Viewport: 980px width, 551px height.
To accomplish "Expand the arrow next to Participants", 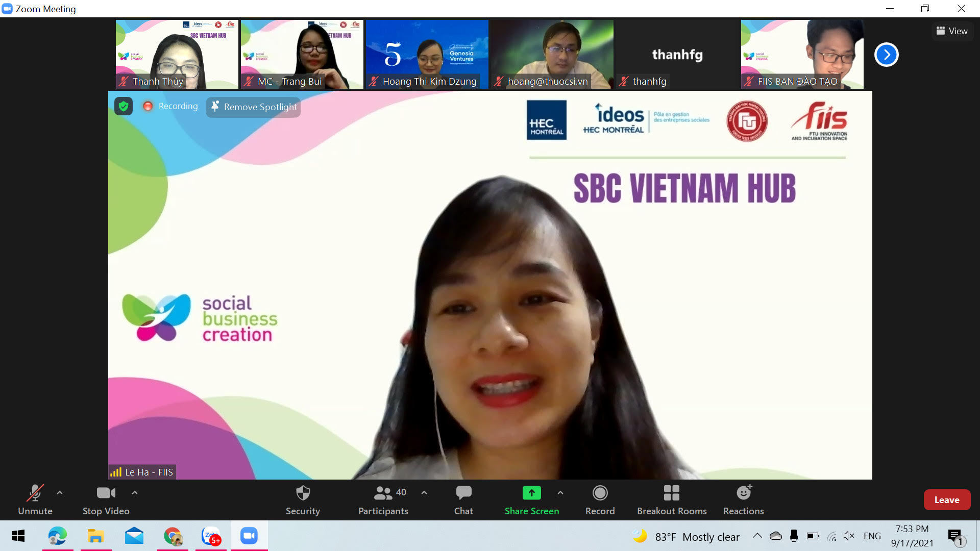I will (424, 493).
